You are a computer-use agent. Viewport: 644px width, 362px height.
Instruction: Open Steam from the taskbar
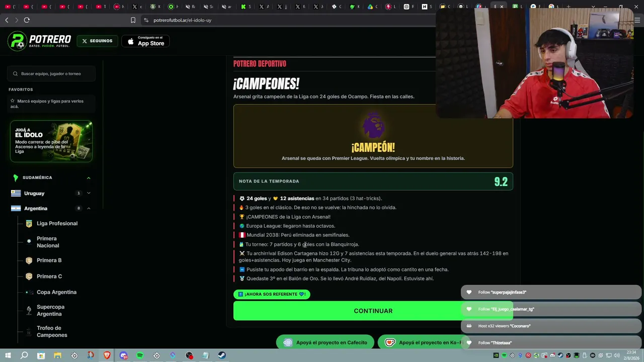point(221,355)
